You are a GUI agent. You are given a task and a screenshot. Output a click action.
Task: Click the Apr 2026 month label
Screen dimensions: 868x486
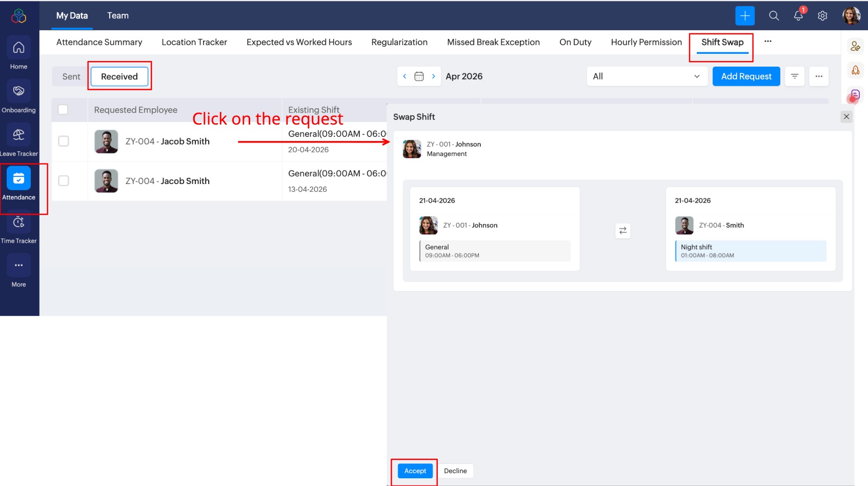point(464,76)
